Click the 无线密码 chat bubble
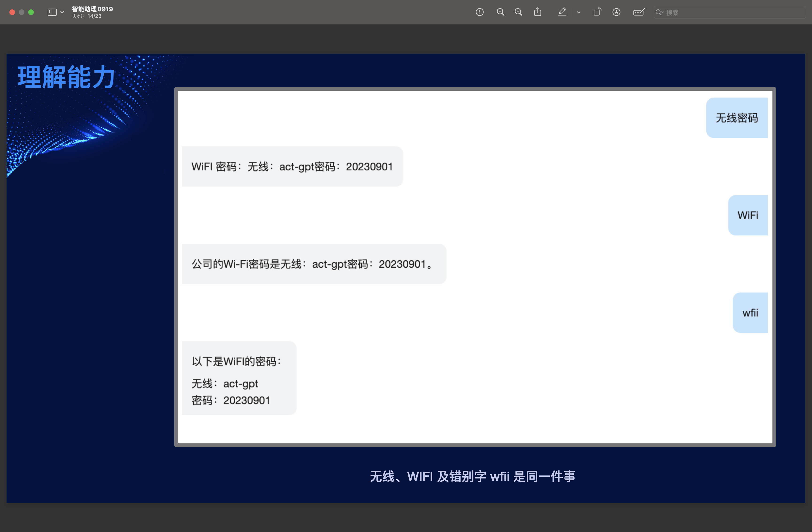The image size is (812, 532). [x=737, y=118]
